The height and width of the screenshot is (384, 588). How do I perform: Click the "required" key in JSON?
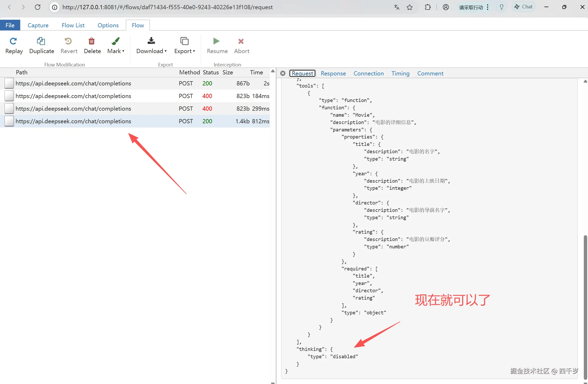coord(355,269)
